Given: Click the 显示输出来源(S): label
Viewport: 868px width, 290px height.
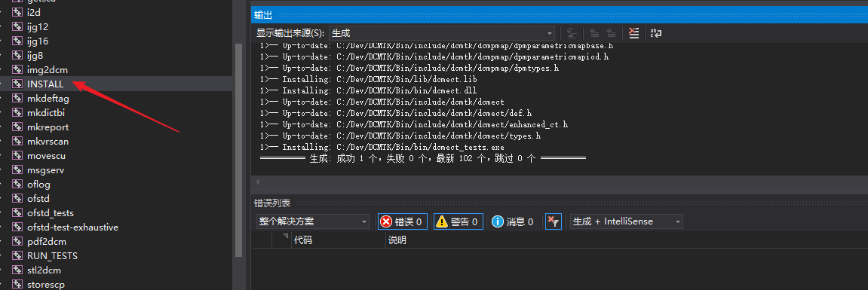Looking at the screenshot, I should pyautogui.click(x=290, y=33).
